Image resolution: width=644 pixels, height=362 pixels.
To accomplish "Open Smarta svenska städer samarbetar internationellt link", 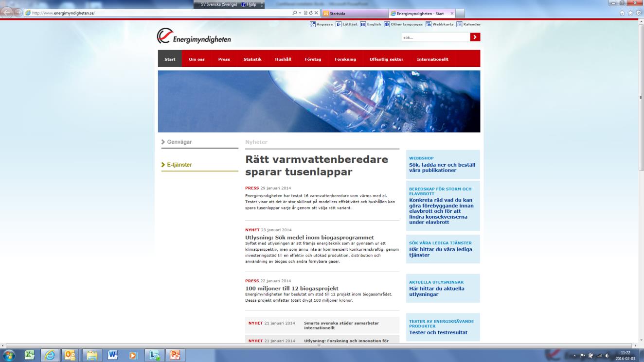I will click(341, 325).
